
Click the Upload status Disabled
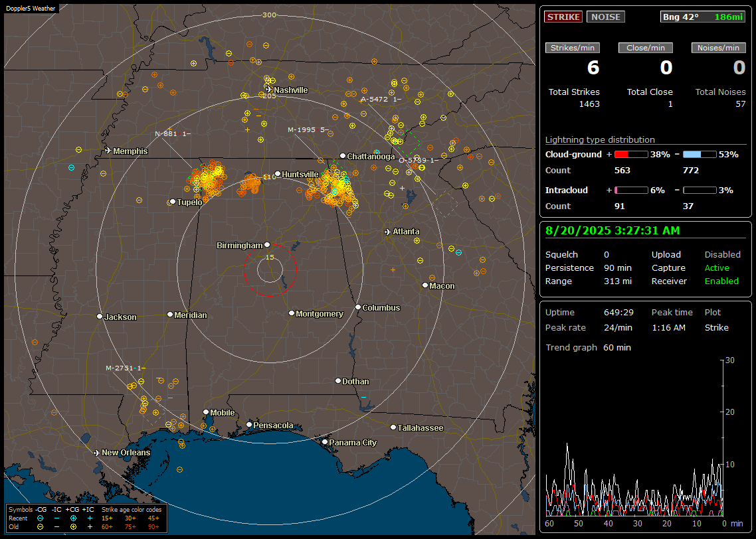[722, 254]
